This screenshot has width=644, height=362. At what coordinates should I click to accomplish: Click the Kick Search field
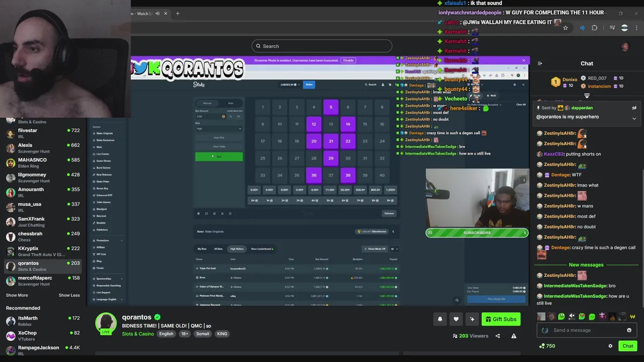pyautogui.click(x=322, y=46)
